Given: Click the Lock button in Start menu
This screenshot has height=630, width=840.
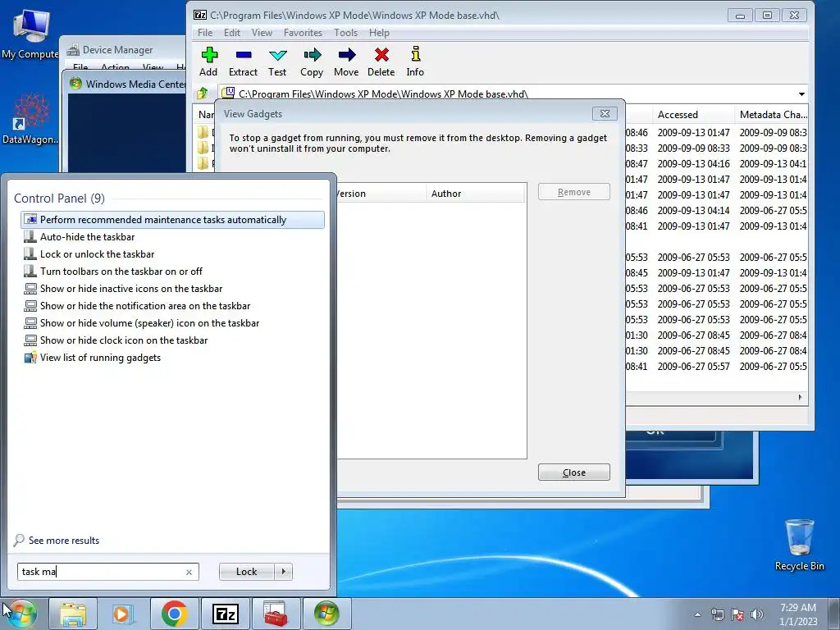Looking at the screenshot, I should [x=246, y=572].
